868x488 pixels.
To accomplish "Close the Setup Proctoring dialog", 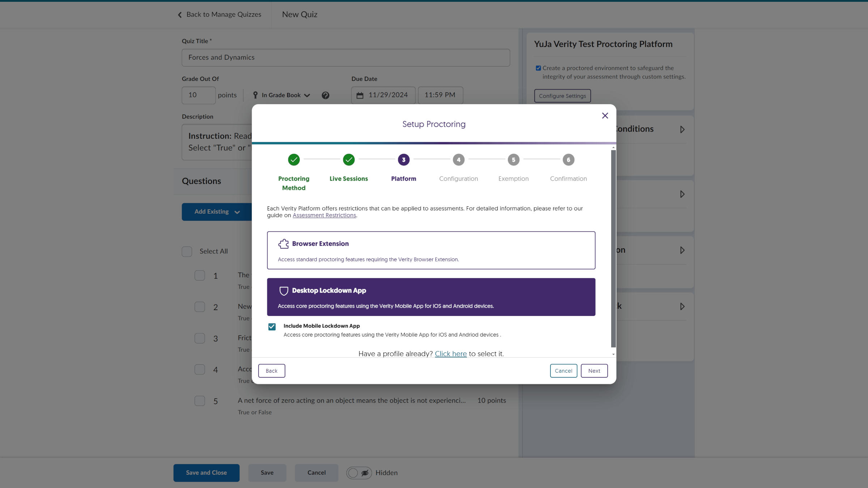I will 605,116.
